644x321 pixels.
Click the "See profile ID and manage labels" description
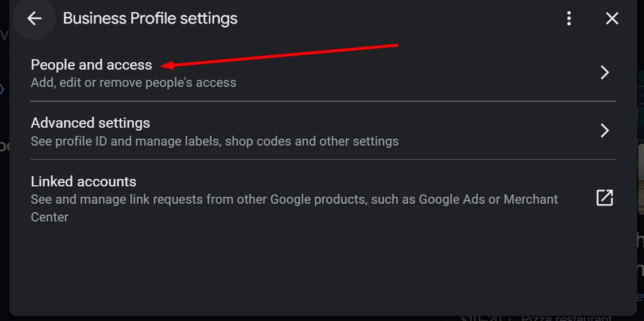point(214,142)
